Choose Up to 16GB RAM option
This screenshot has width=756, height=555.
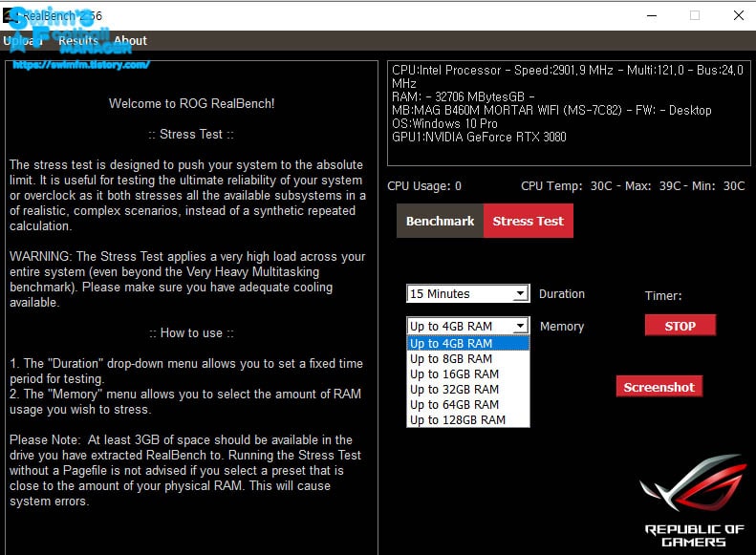(467, 374)
